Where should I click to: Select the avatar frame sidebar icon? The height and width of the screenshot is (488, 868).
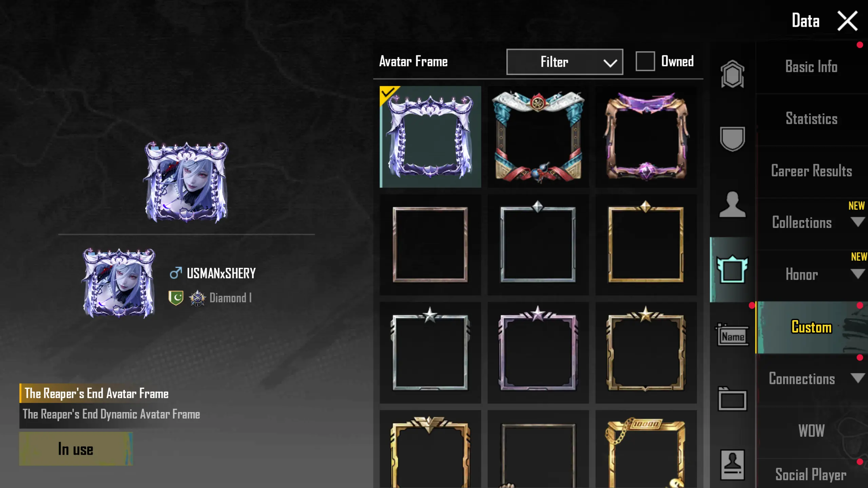coord(732,270)
